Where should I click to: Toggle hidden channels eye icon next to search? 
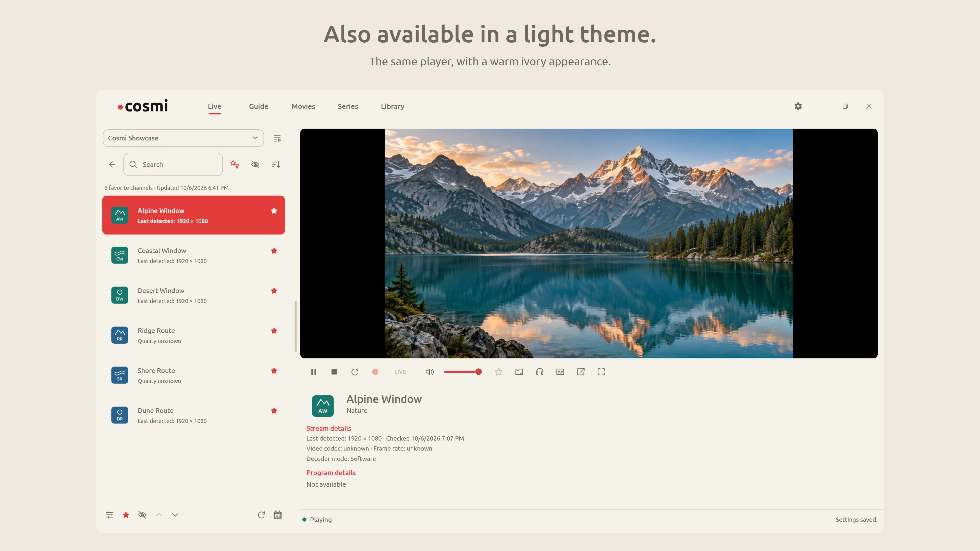pyautogui.click(x=255, y=164)
